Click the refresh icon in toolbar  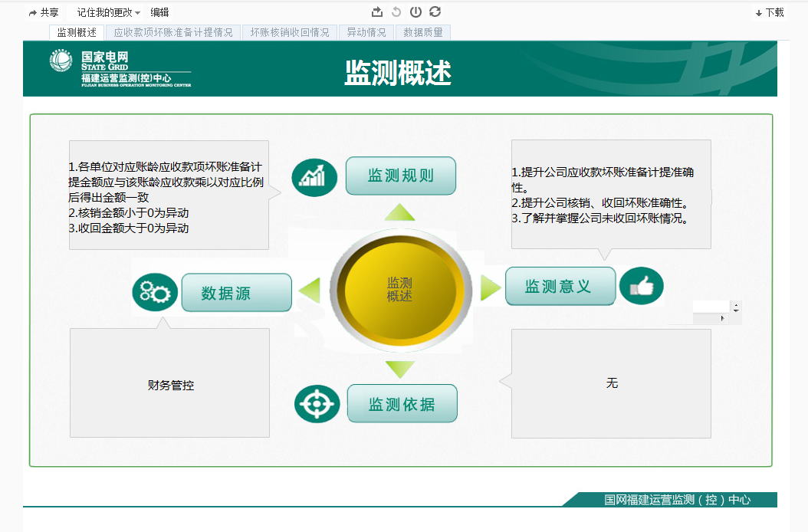pyautogui.click(x=435, y=12)
